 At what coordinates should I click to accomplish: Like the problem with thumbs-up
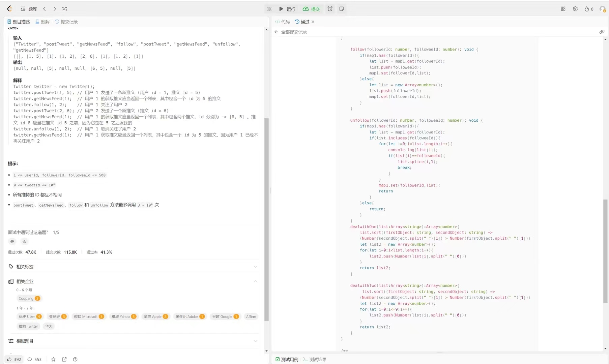[9, 359]
